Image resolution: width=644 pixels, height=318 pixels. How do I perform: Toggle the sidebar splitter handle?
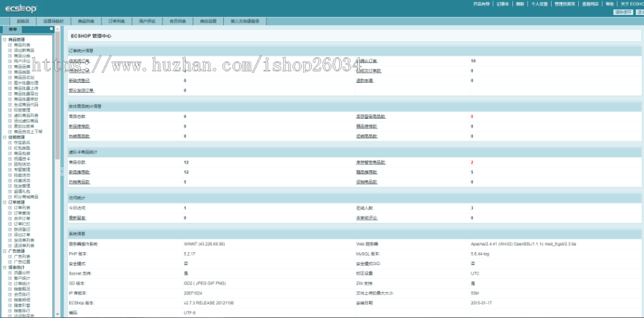(x=62, y=172)
